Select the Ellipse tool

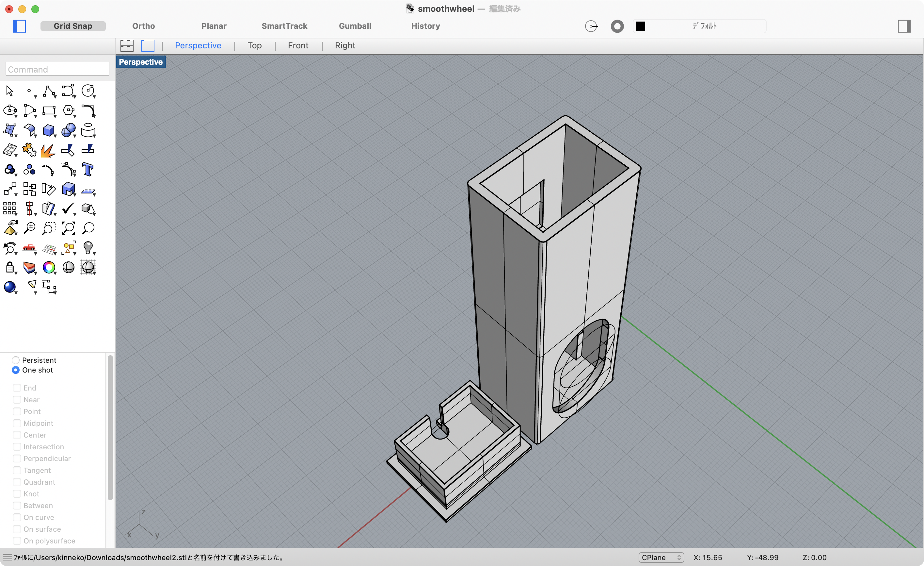[x=10, y=110]
